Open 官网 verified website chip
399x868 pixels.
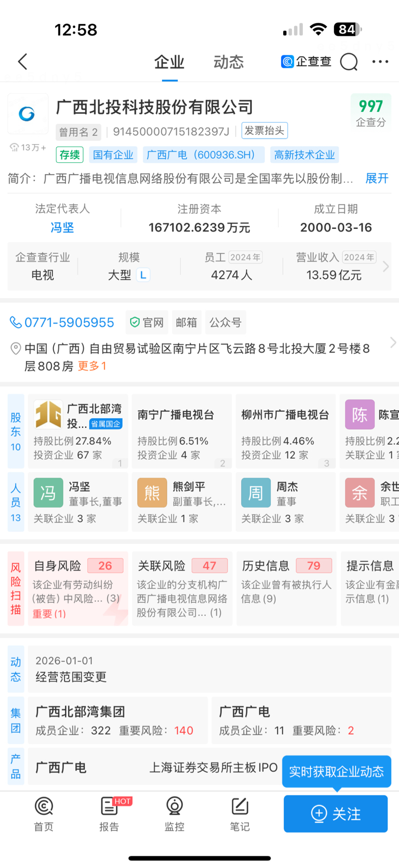pyautogui.click(x=147, y=322)
